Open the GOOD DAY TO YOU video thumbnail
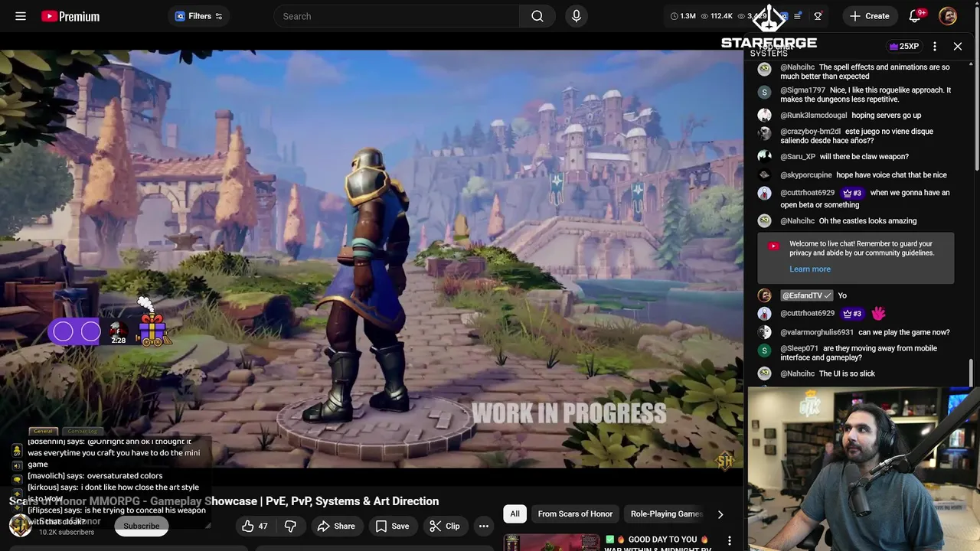980x551 pixels. click(x=550, y=543)
